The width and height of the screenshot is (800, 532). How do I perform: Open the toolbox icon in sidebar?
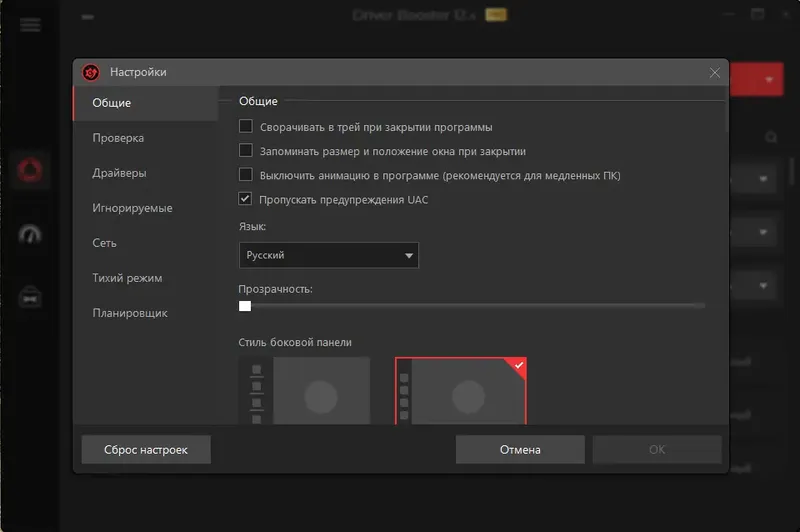30,297
